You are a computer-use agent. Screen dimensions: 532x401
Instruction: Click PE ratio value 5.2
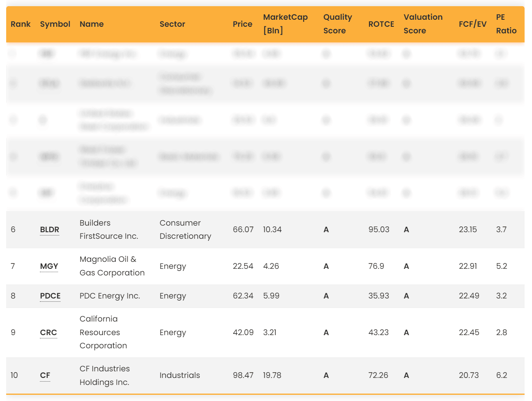502,266
